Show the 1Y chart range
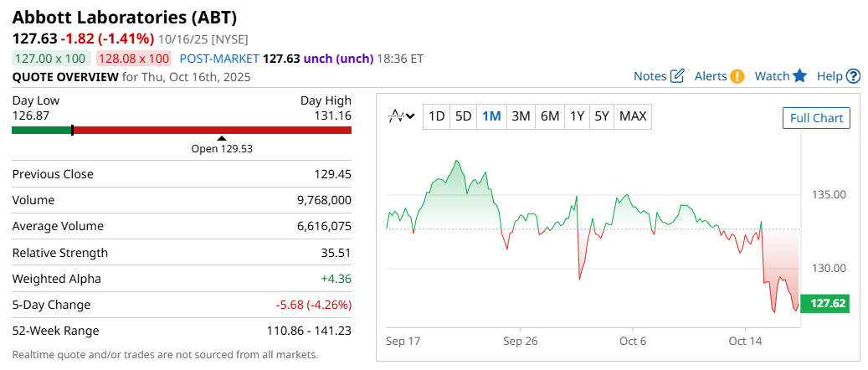The width and height of the screenshot is (868, 370). (577, 116)
